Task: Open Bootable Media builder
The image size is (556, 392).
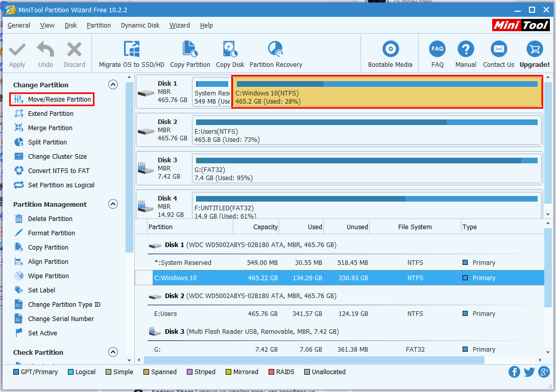Action: (390, 54)
